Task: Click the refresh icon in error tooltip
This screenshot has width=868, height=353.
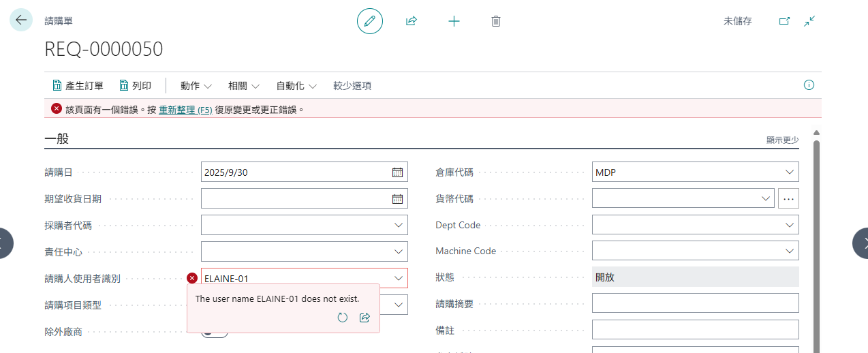Action: [x=343, y=318]
